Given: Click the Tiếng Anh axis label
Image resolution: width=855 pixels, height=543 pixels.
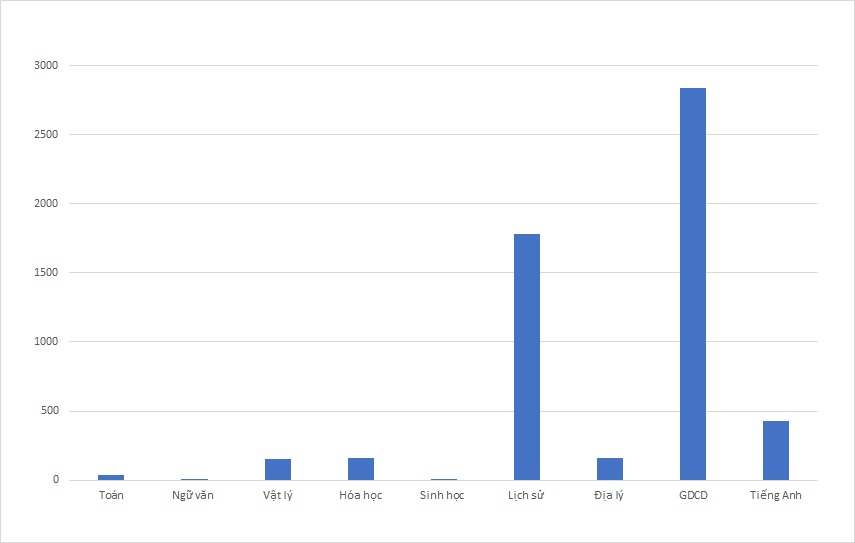Looking at the screenshot, I should pyautogui.click(x=775, y=496).
